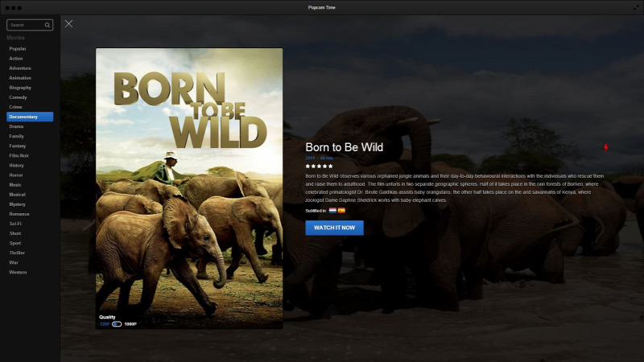Viewport: 644px width, 362px height.
Task: Open the Family category
Action: tap(16, 136)
